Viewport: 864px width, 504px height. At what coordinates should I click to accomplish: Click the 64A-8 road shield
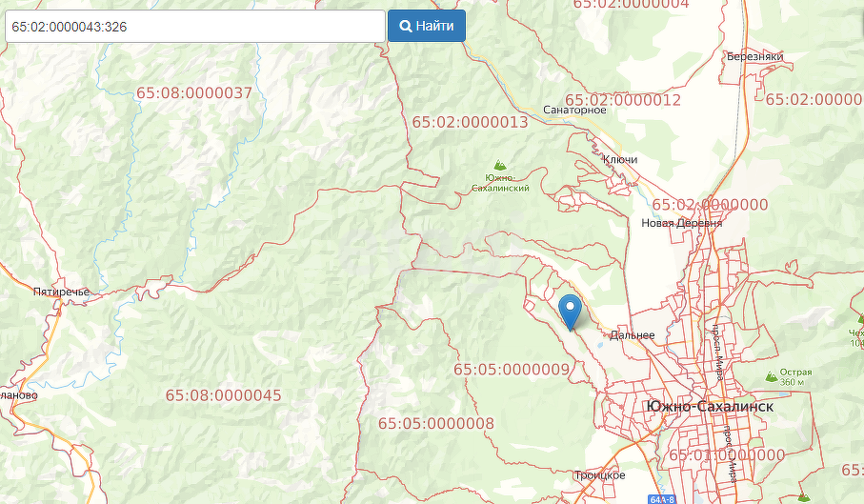663,499
